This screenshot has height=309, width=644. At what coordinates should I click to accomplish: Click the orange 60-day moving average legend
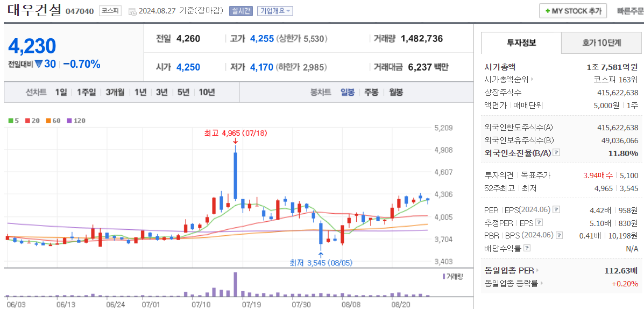click(x=53, y=121)
